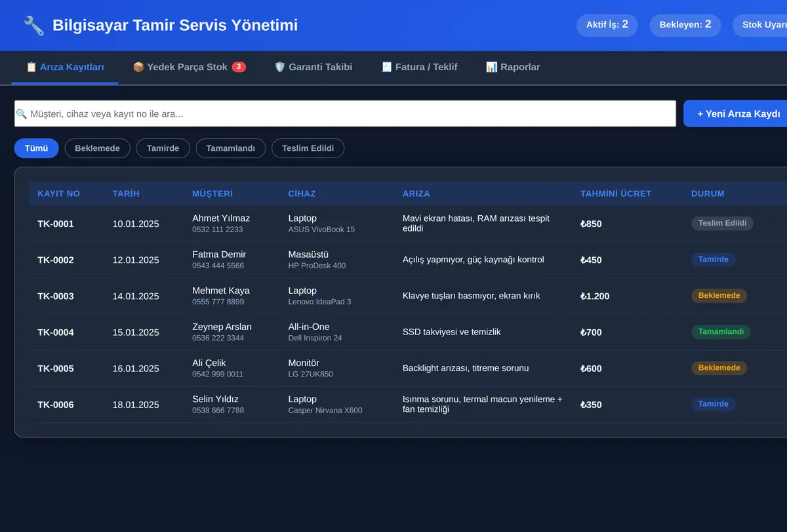Filter records by Beklemede

pos(97,148)
